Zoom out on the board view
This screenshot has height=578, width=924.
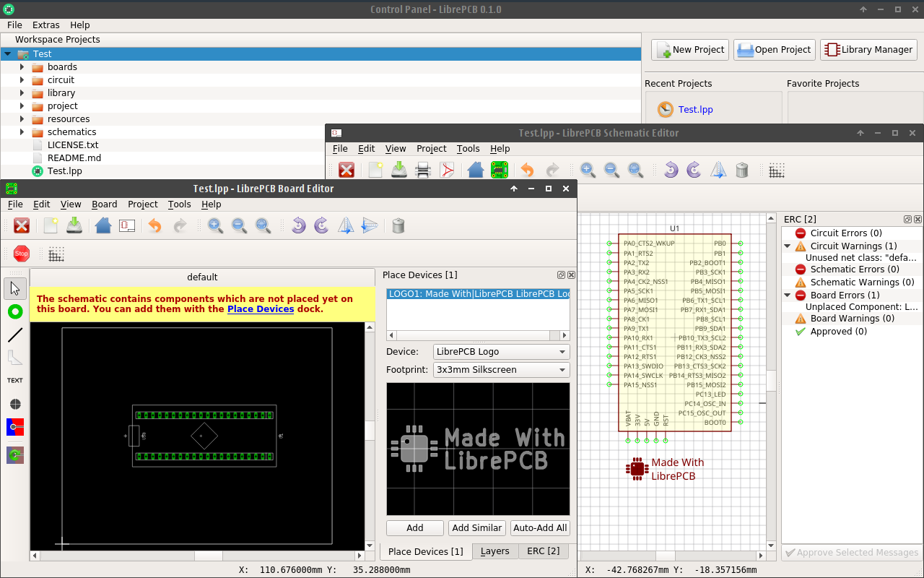(x=239, y=225)
